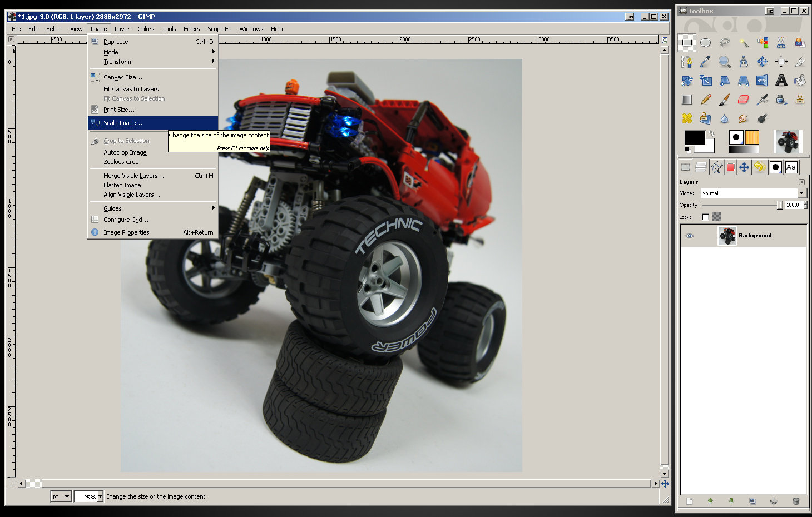Select the Heal bandage tool

687,118
